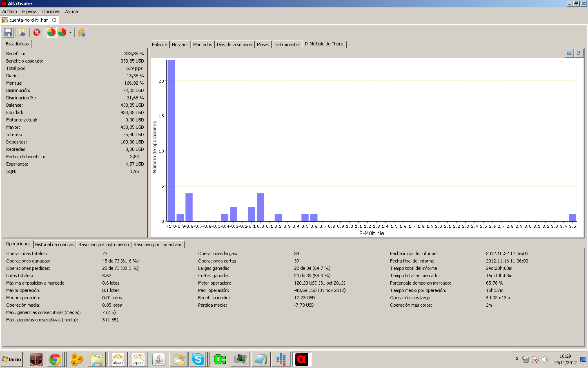The height and width of the screenshot is (368, 588).
Task: Click the blue panel icon above chart
Action: click(569, 53)
